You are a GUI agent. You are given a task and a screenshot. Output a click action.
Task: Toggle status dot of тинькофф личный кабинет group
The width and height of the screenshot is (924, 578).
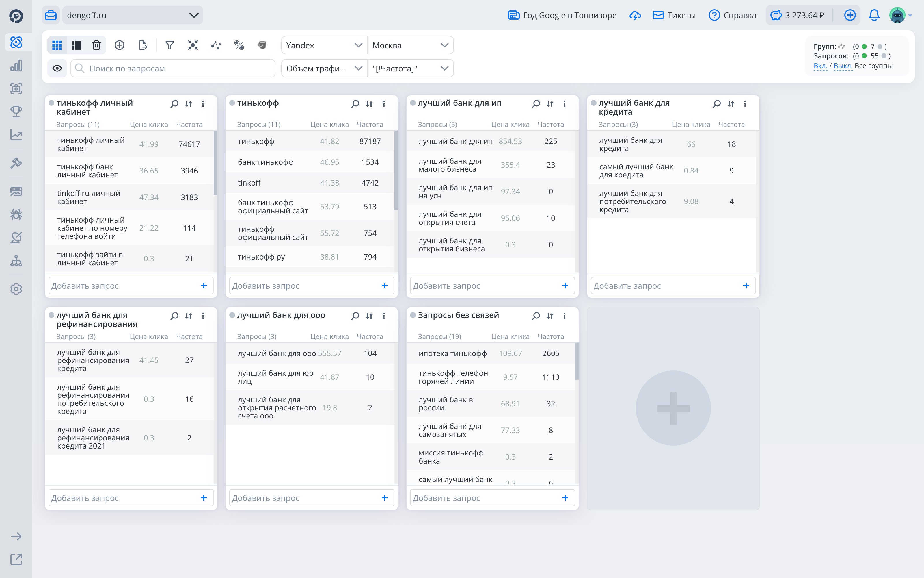pyautogui.click(x=51, y=103)
